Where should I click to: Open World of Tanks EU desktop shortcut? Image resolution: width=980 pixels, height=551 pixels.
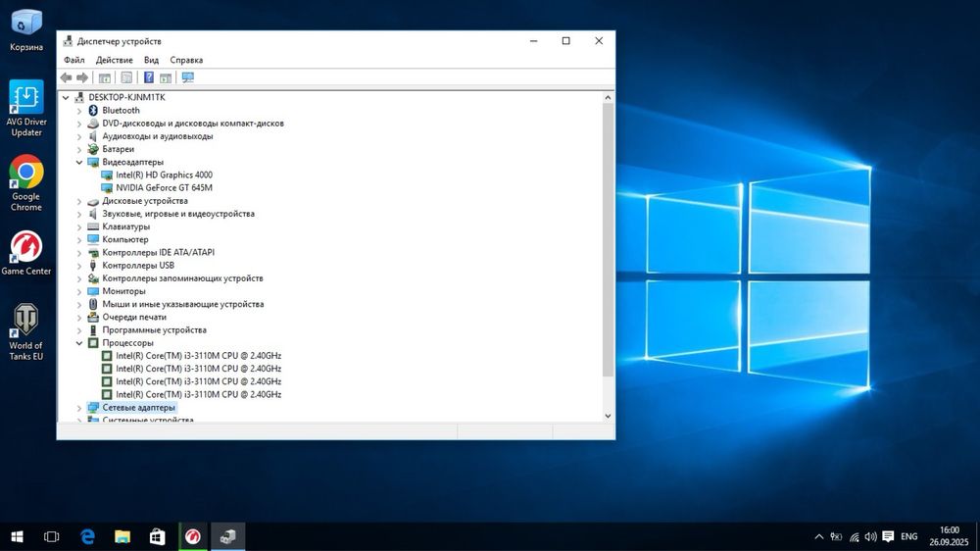pyautogui.click(x=26, y=332)
